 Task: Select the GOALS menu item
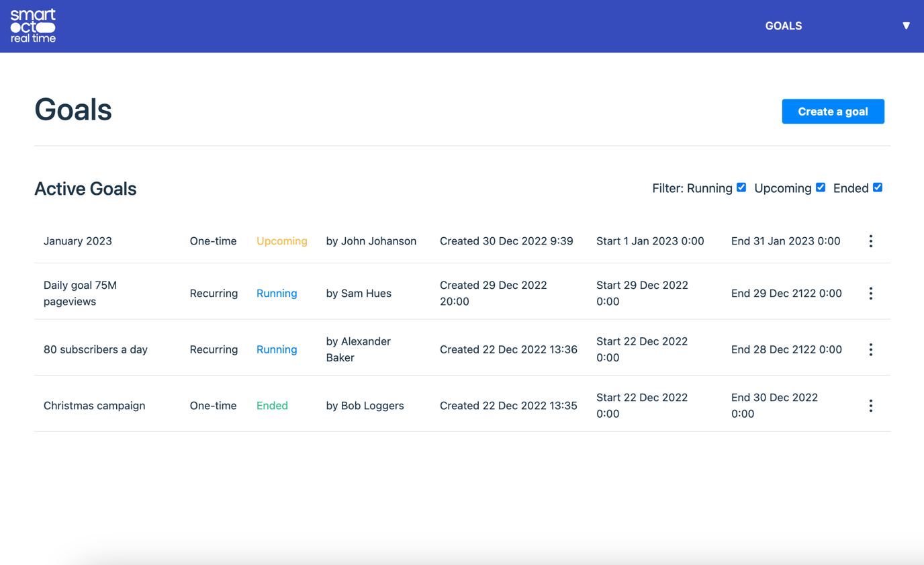pyautogui.click(x=783, y=26)
